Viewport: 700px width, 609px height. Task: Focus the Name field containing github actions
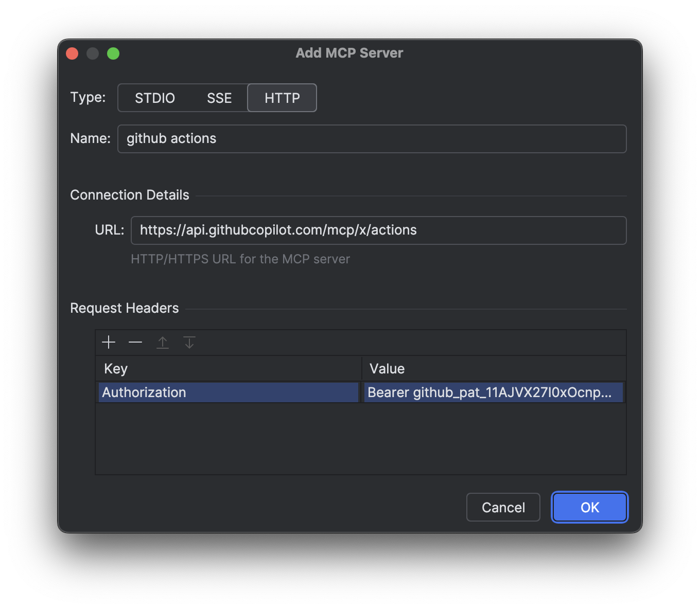[372, 139]
